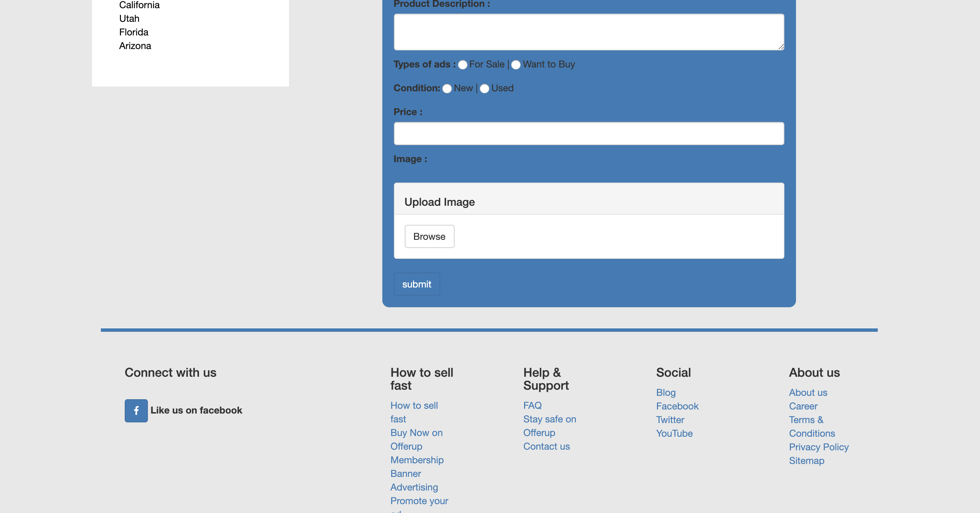
Task: Choose the Used condition radio button
Action: click(x=484, y=89)
